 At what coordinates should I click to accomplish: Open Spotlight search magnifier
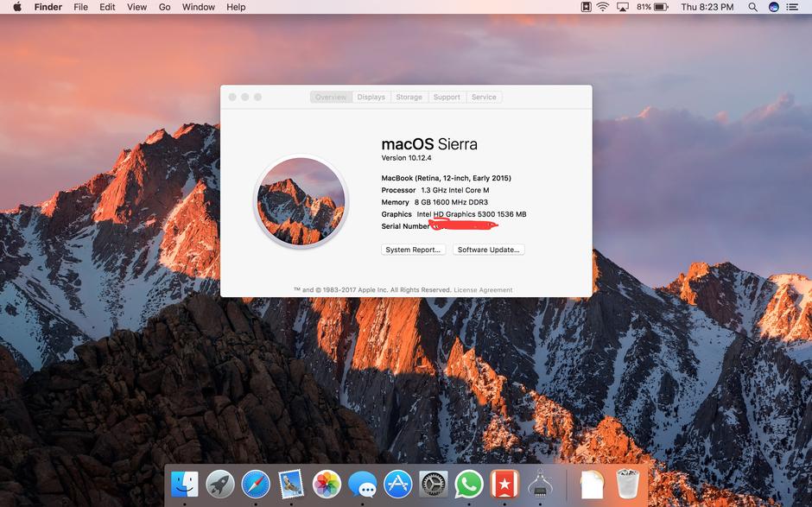(x=752, y=7)
